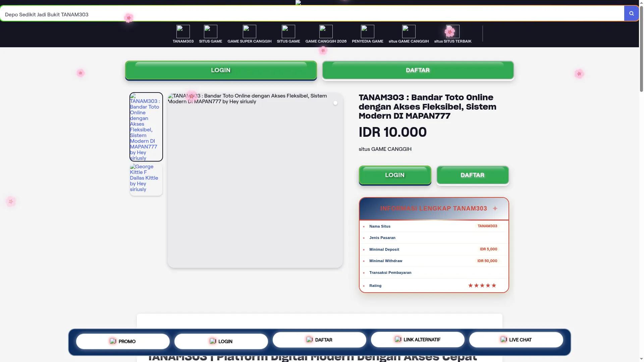
Task: Click the white dot on the main image
Action: coord(335,103)
